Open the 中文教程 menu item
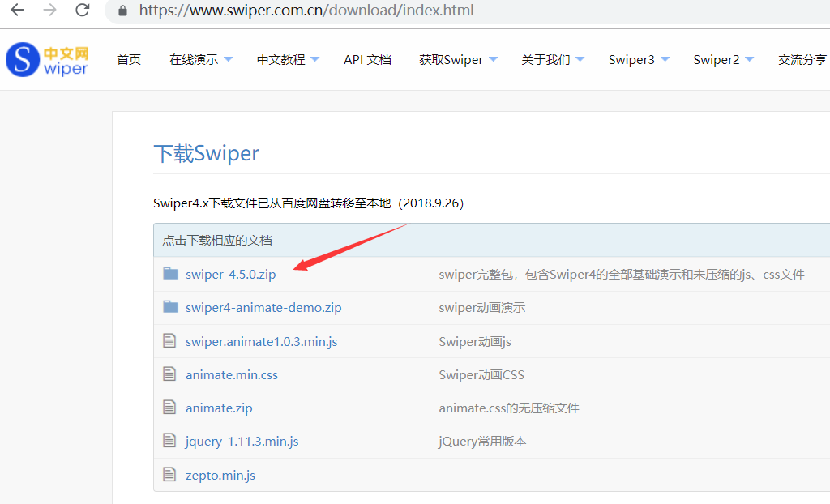The width and height of the screenshot is (830, 504). click(x=281, y=60)
